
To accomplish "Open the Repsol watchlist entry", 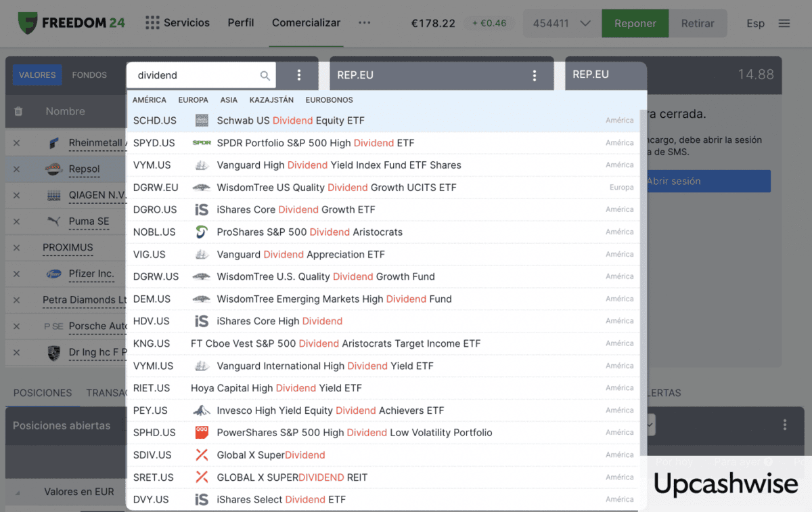I will point(84,169).
